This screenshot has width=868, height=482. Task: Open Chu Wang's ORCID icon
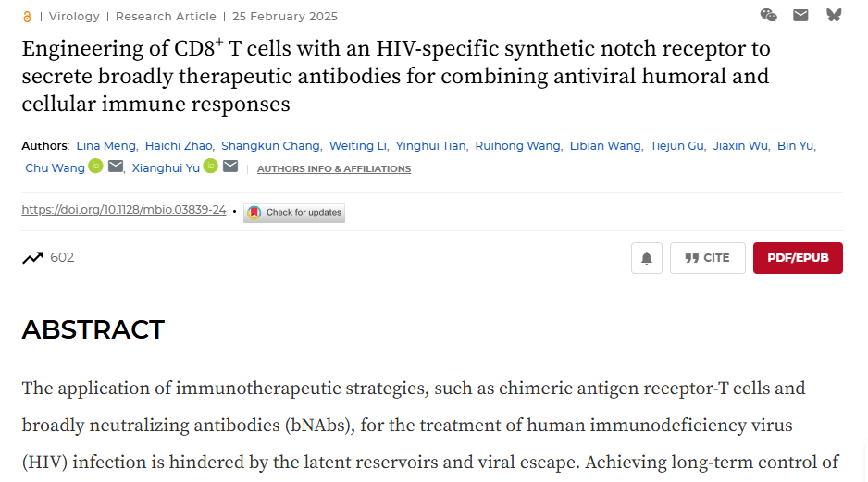click(95, 166)
